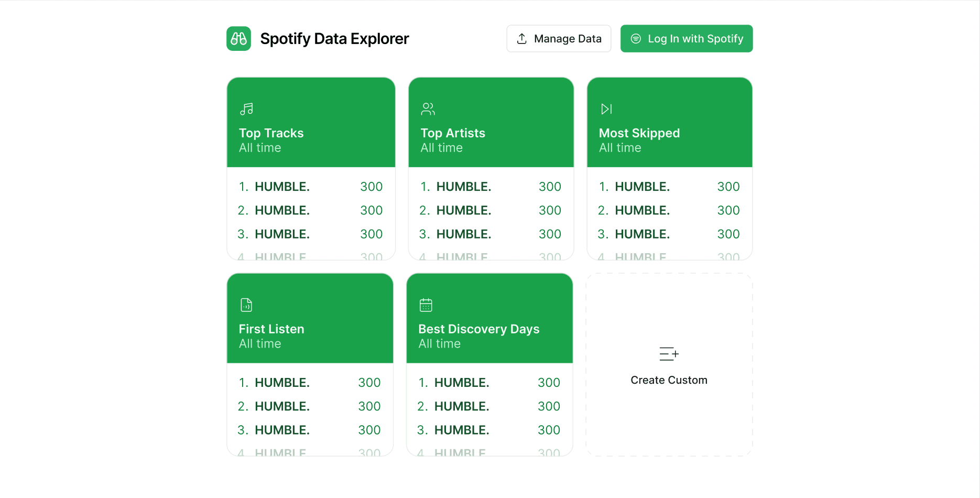The height and width of the screenshot is (498, 980).
Task: Click the calendar icon on Best Discovery Days
Action: pos(426,305)
